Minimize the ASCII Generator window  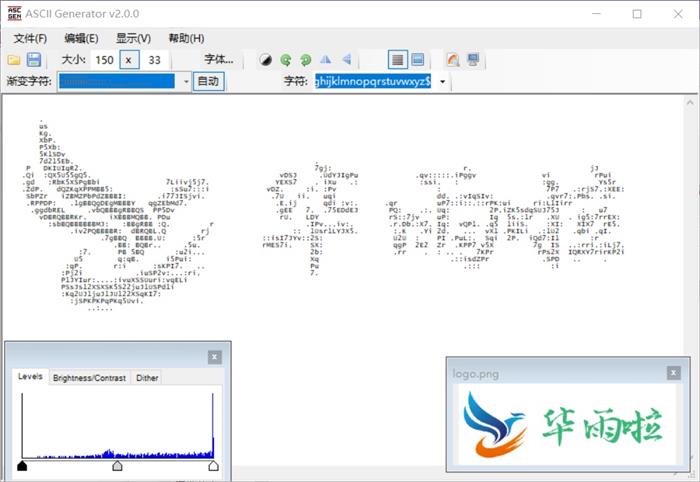[596, 14]
